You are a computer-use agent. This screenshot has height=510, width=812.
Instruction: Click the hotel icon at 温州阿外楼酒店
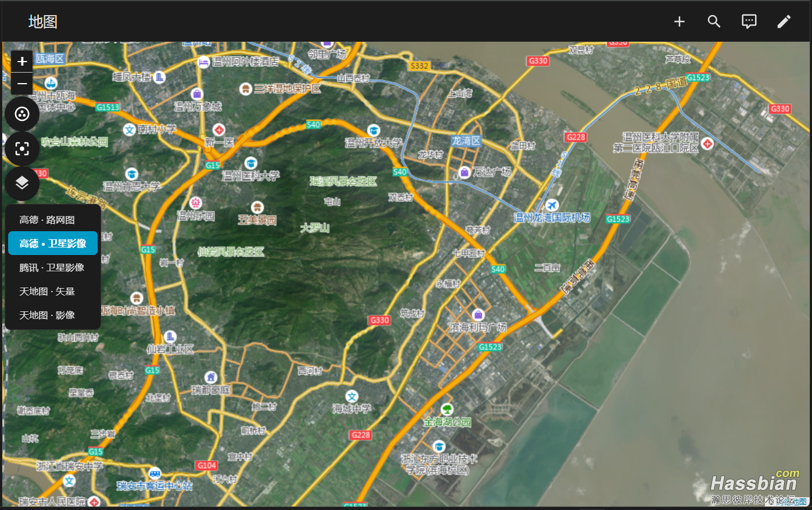tap(203, 62)
